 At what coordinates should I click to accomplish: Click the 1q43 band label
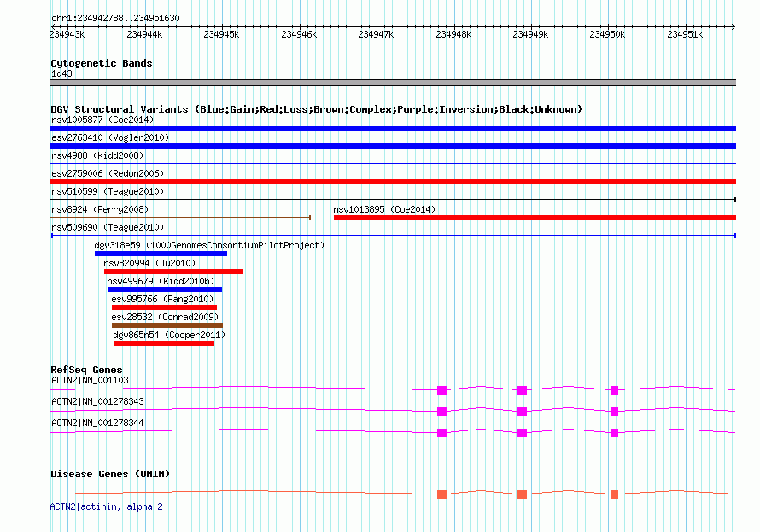point(61,73)
